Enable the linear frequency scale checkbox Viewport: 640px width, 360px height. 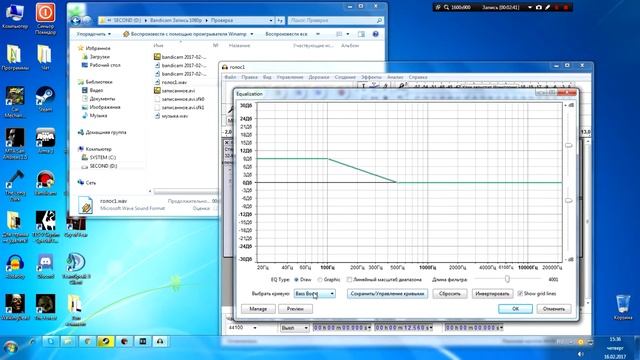[x=349, y=280]
